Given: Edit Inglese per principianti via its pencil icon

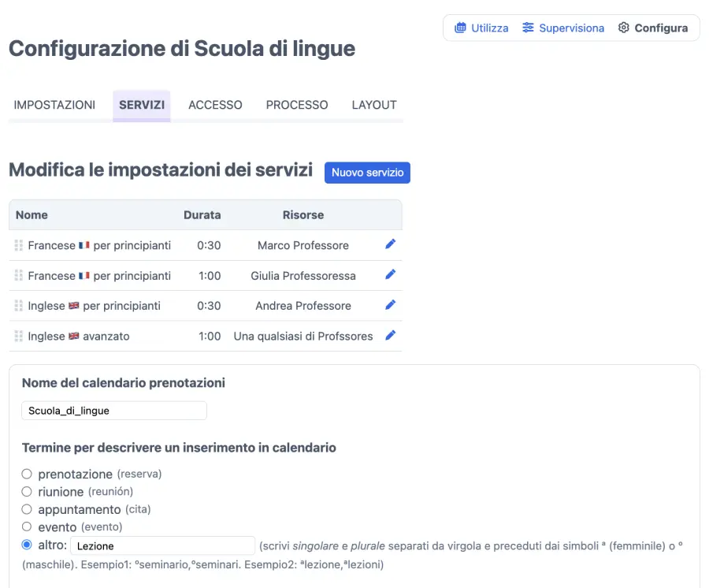Looking at the screenshot, I should click(390, 306).
